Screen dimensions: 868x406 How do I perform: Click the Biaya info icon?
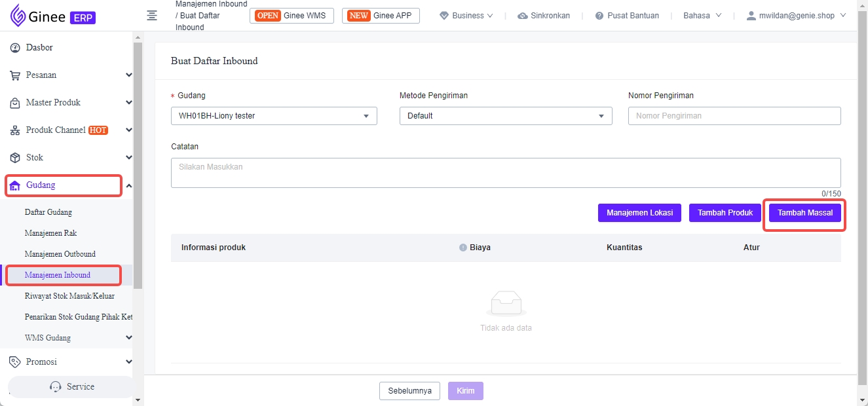[x=463, y=248]
